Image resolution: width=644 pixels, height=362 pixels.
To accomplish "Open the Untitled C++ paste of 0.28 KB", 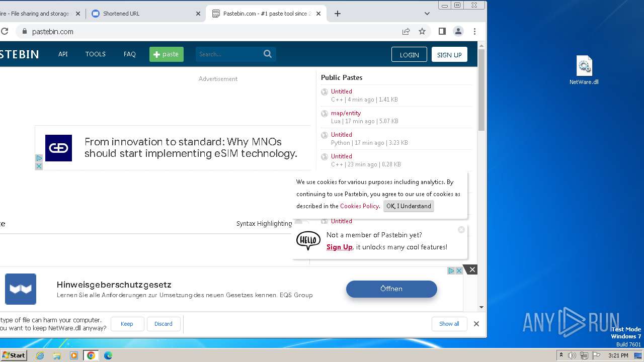I will 341,156.
